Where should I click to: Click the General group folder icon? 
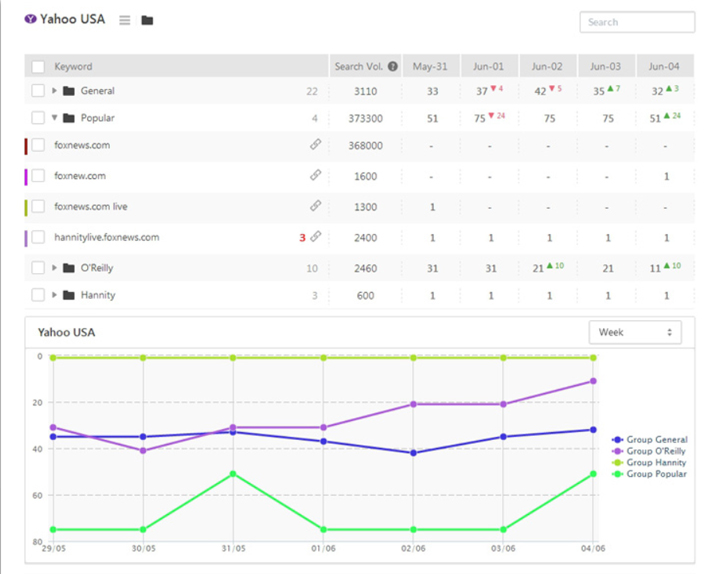tap(69, 91)
